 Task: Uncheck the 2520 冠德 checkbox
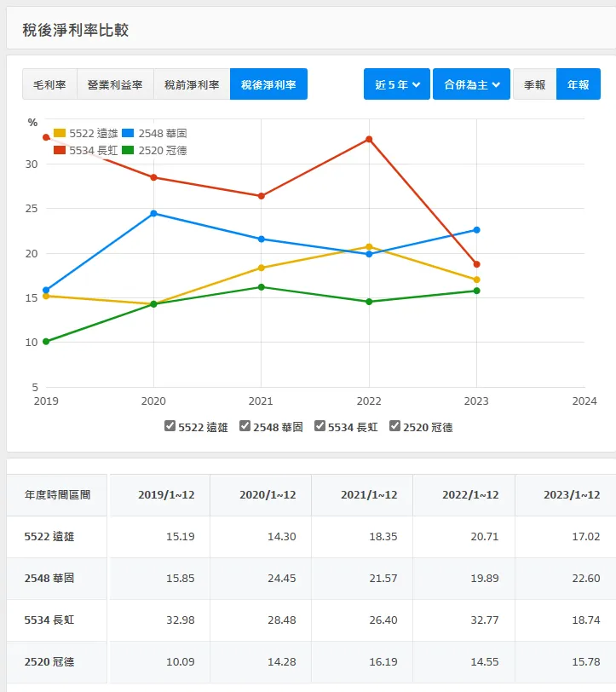[395, 426]
